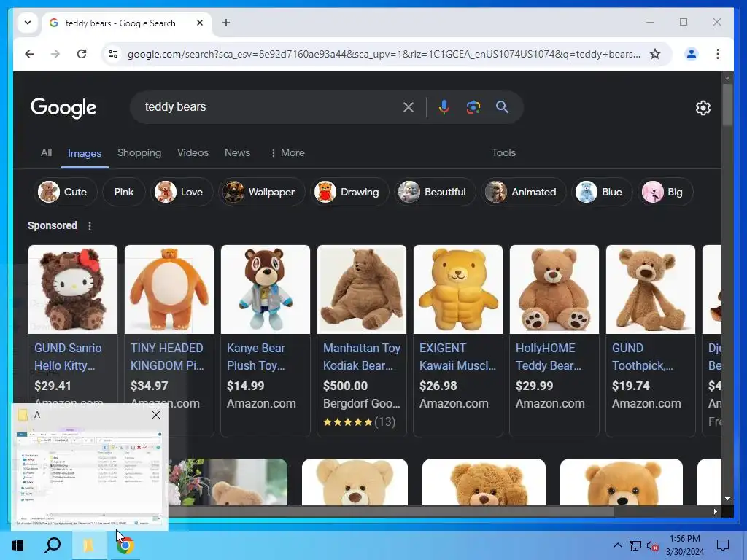The height and width of the screenshot is (560, 747).
Task: Switch to the News tab
Action: click(237, 153)
